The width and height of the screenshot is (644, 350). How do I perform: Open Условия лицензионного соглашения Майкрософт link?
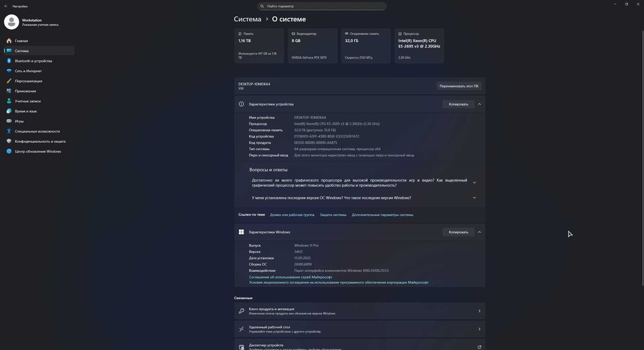coord(339,282)
